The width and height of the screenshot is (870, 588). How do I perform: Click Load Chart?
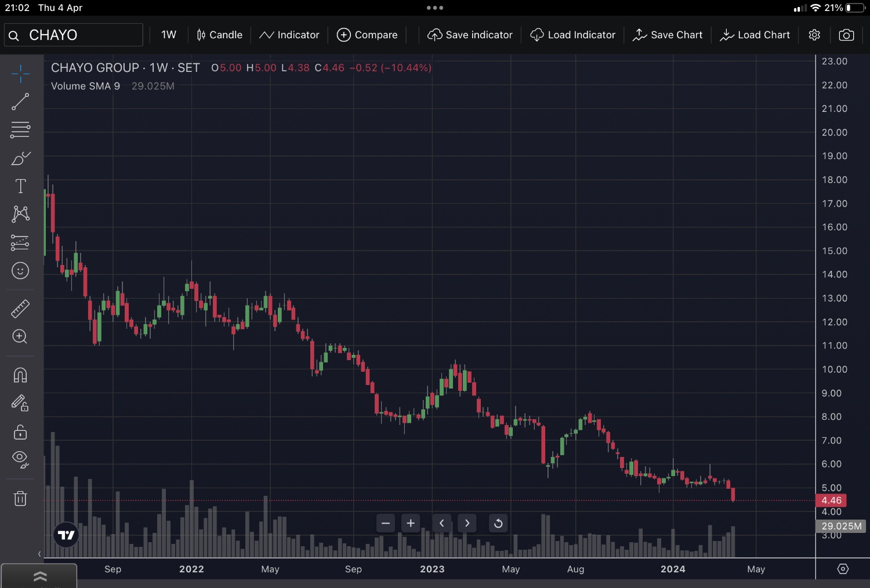point(755,35)
